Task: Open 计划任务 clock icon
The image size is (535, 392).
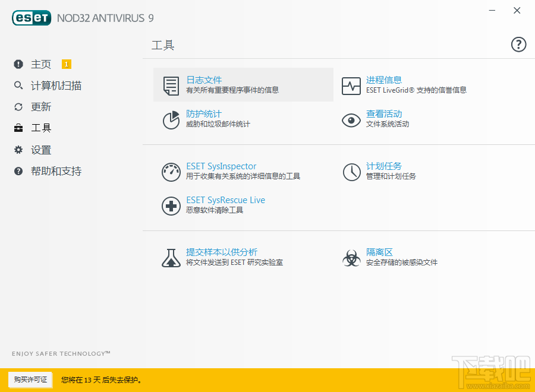Action: point(351,172)
